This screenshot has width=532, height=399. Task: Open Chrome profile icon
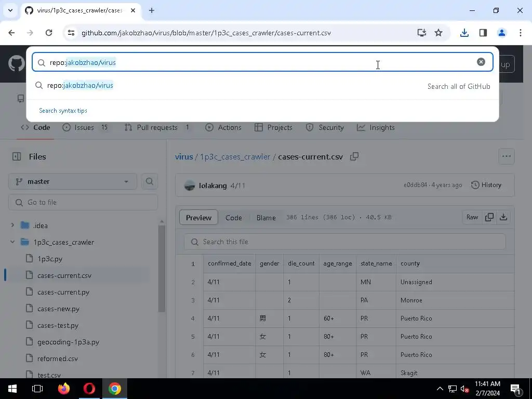(x=501, y=33)
